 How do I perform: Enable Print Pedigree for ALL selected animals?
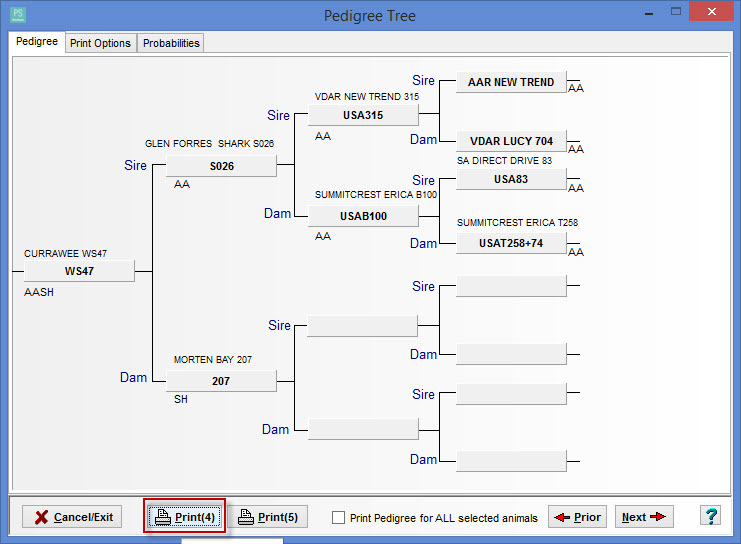[338, 518]
